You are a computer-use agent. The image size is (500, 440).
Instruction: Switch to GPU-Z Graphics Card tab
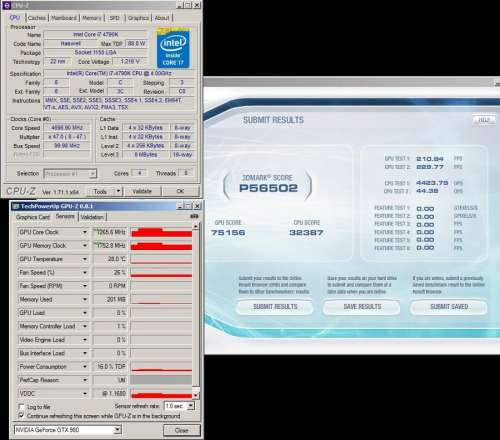(x=33, y=217)
